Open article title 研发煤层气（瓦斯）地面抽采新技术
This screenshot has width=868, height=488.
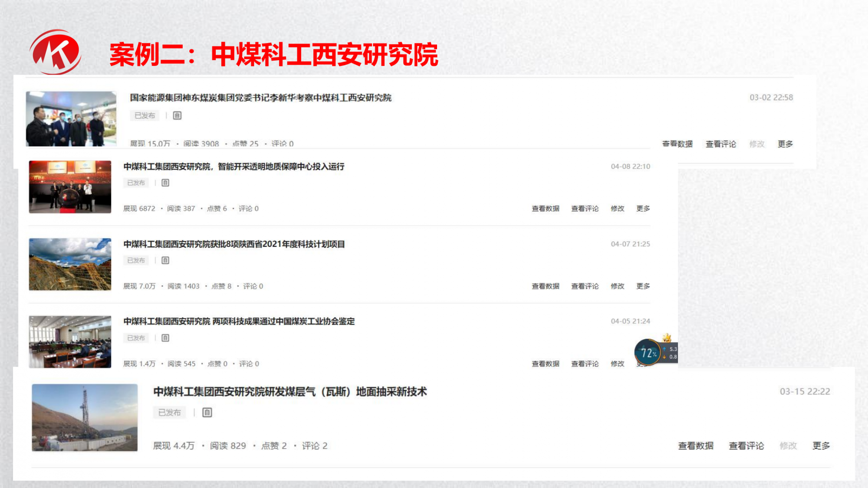point(290,392)
